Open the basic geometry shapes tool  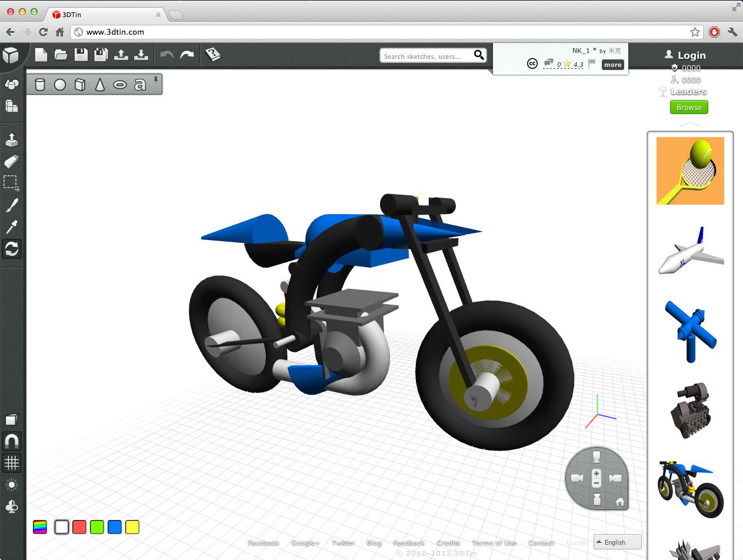12,85
